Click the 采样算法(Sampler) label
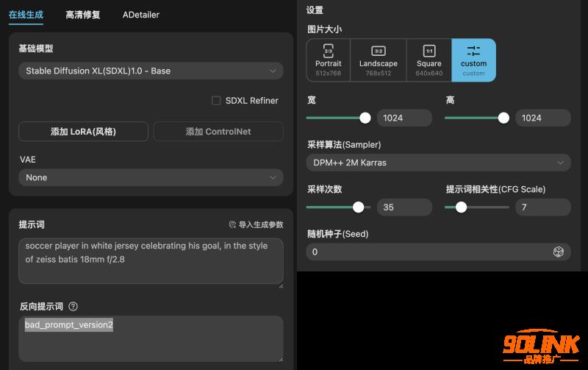 (x=344, y=144)
